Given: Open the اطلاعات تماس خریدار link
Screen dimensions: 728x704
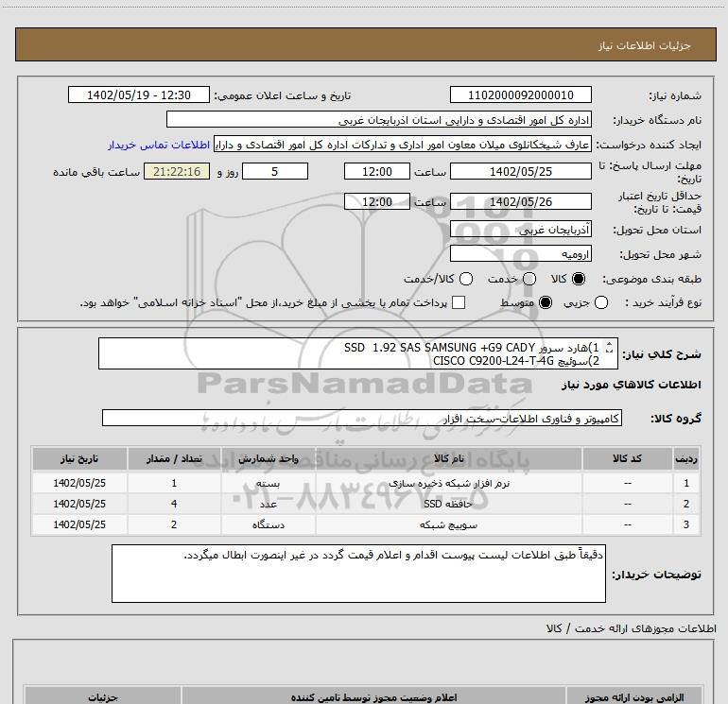Looking at the screenshot, I should click(159, 145).
